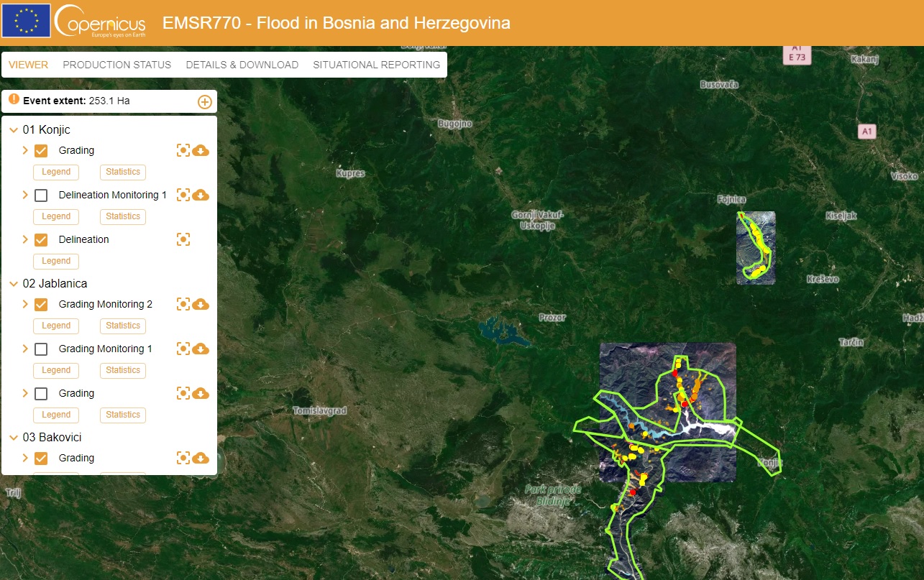Download the Bakovici Grading product

tap(201, 458)
